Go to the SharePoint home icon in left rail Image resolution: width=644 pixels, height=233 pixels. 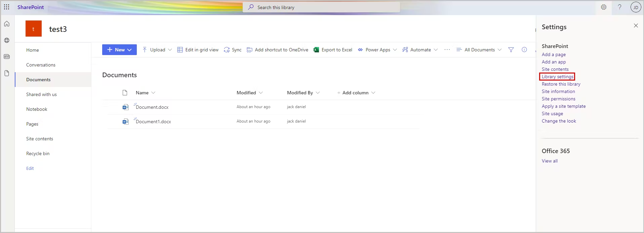click(7, 24)
